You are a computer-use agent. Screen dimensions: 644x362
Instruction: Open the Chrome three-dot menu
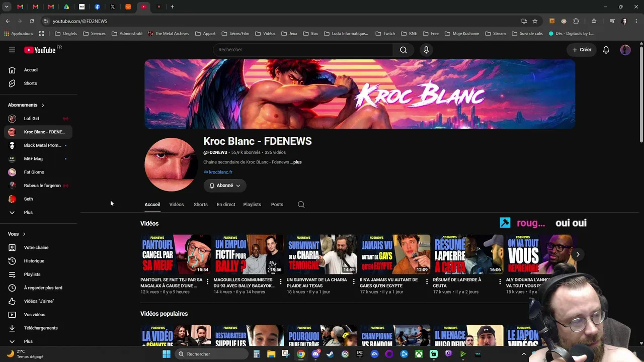pyautogui.click(x=635, y=21)
